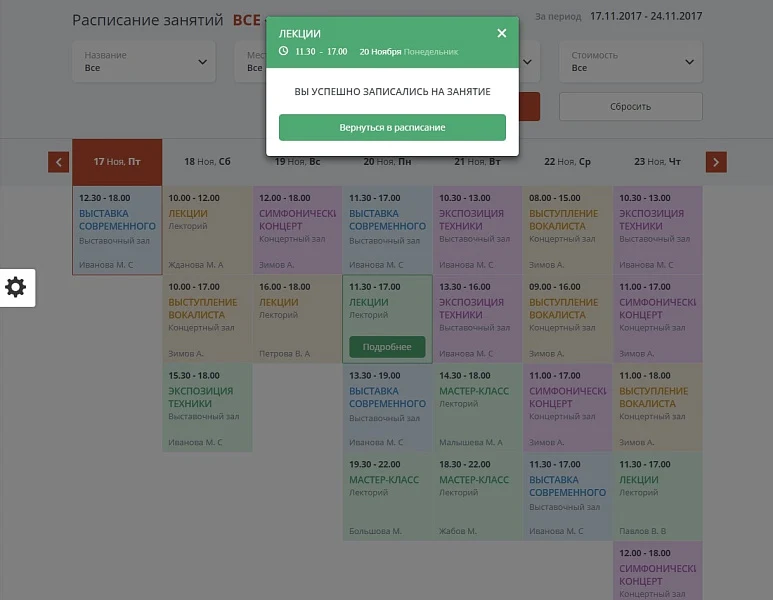Click Жданова М. А teacher name

click(x=196, y=265)
